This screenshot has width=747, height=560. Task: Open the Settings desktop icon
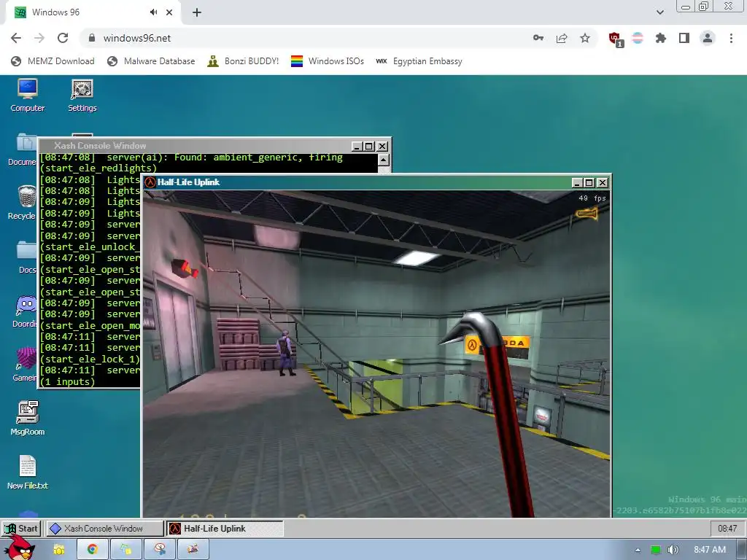click(82, 96)
